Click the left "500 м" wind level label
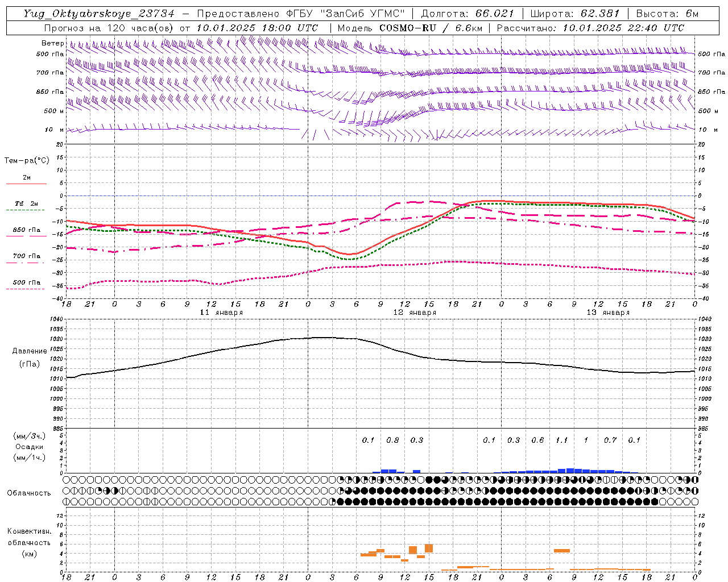The image size is (728, 582). coord(54,111)
